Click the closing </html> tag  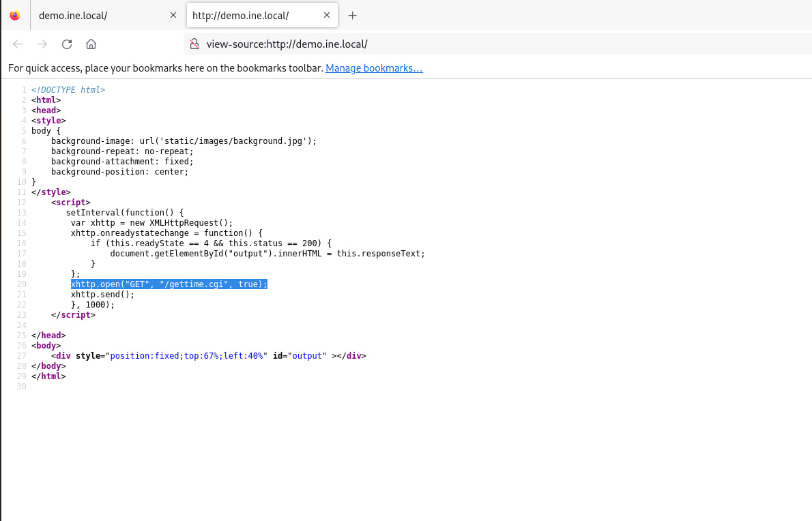click(48, 376)
